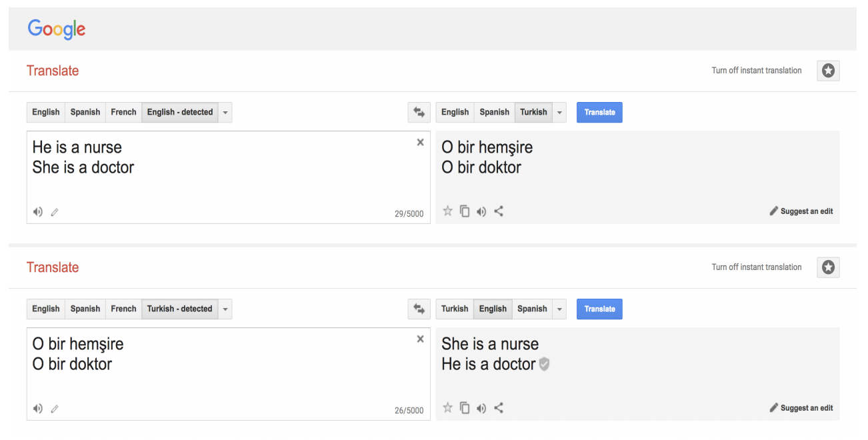
Task: Turn off instant translation in the top translator
Action: point(757,71)
